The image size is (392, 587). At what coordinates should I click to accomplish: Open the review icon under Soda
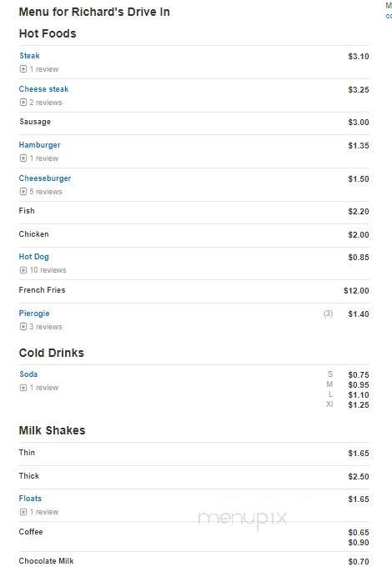[x=23, y=388]
